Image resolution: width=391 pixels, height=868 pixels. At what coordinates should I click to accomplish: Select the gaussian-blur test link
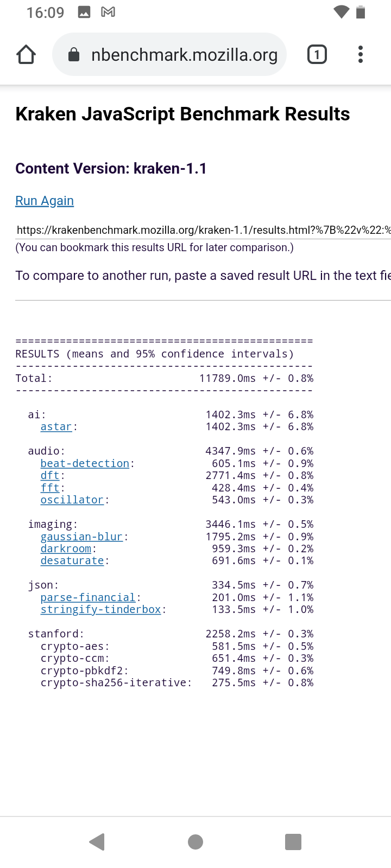(x=81, y=537)
